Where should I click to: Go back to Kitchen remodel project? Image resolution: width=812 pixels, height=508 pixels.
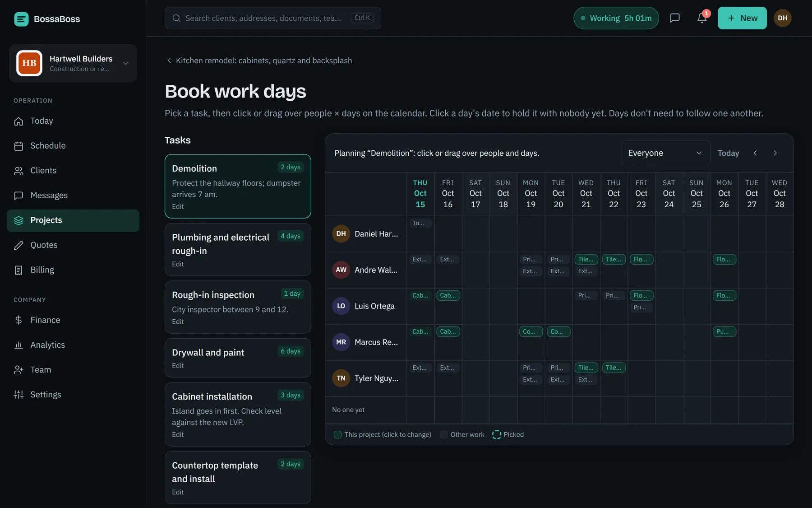point(259,61)
